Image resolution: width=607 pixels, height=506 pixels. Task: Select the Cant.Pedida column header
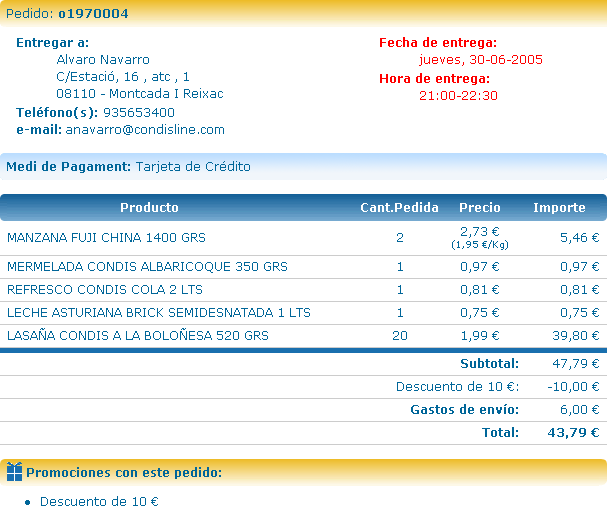coord(399,208)
